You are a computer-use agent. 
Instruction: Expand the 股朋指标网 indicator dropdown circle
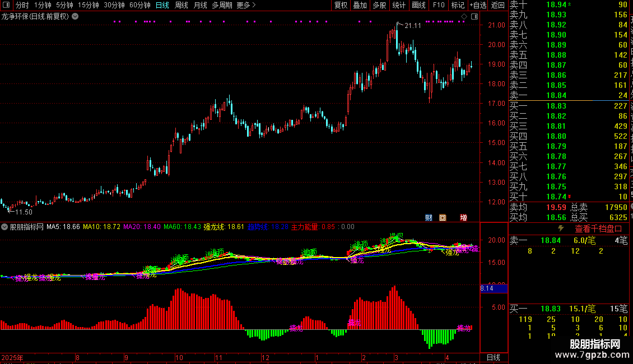point(4,227)
